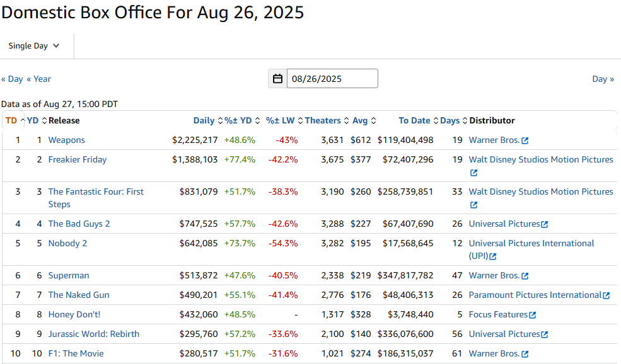Open external link icon in The Bad Guys 2 row

pyautogui.click(x=545, y=225)
